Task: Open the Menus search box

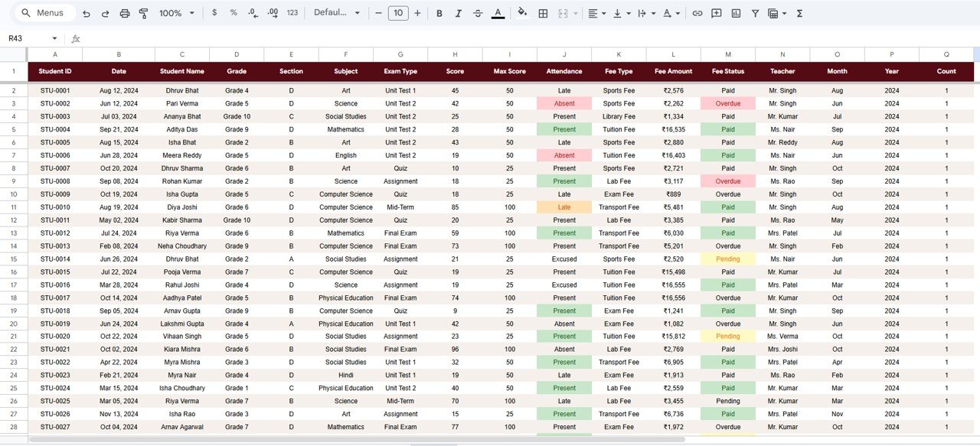Action: pos(47,13)
